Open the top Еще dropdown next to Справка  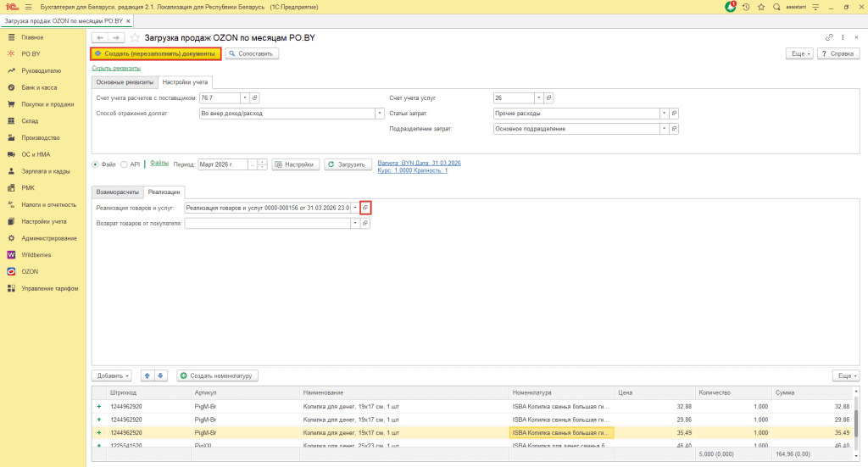tap(799, 53)
